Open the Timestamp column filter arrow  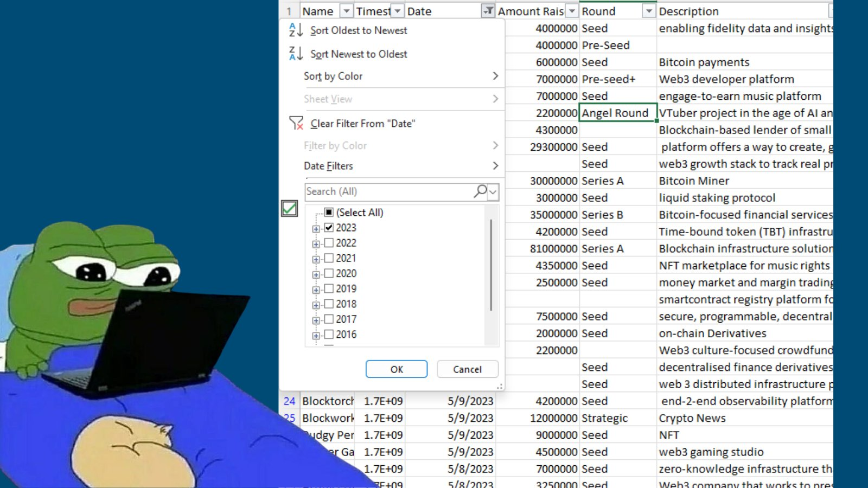pos(398,11)
